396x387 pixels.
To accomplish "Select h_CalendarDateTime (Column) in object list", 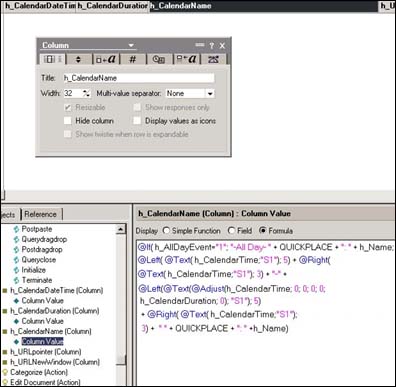I will tap(57, 290).
